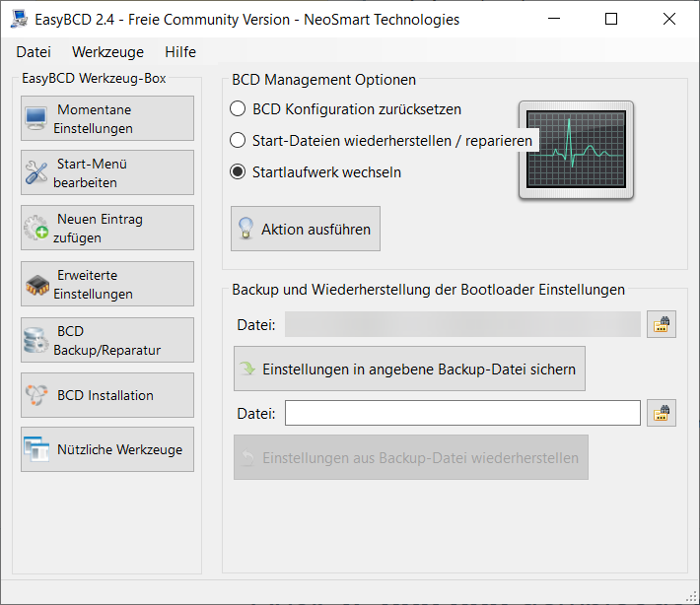The image size is (700, 605).
Task: Click the greyed Einstellungen aus Backup-Datei wiederherstellen button
Action: coord(411,457)
